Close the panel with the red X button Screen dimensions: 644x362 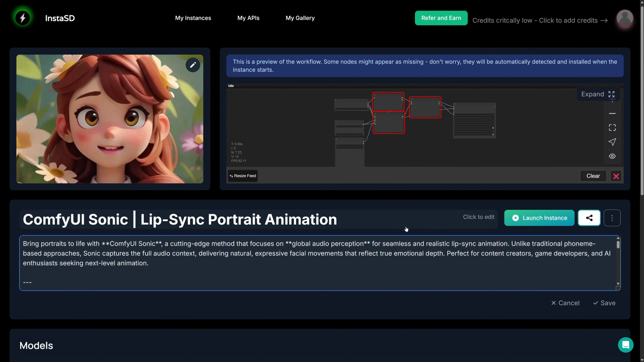point(616,176)
